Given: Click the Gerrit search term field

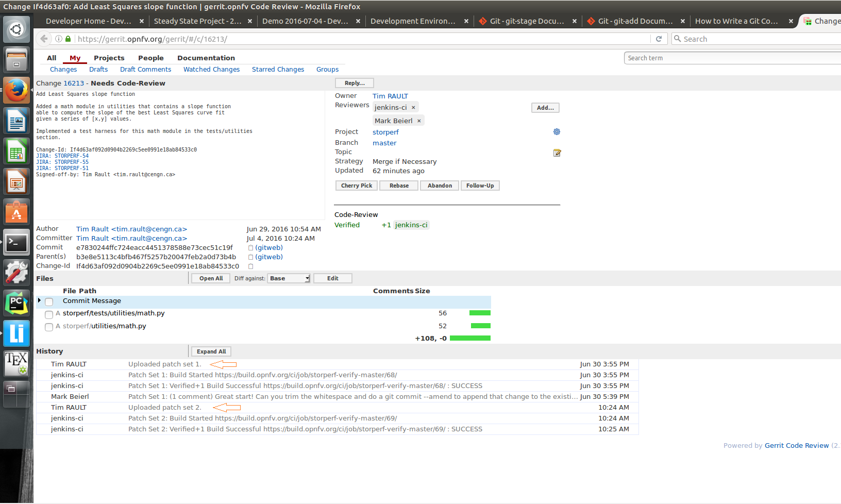Looking at the screenshot, I should [x=732, y=58].
